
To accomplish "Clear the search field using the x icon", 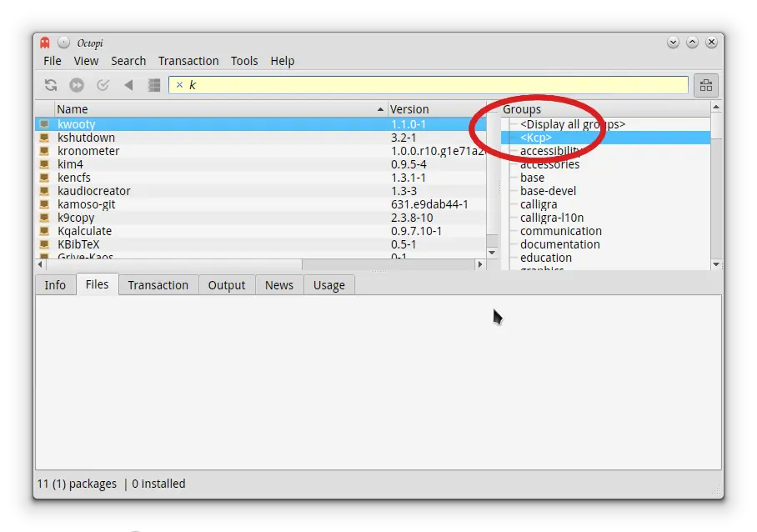I will [x=179, y=85].
